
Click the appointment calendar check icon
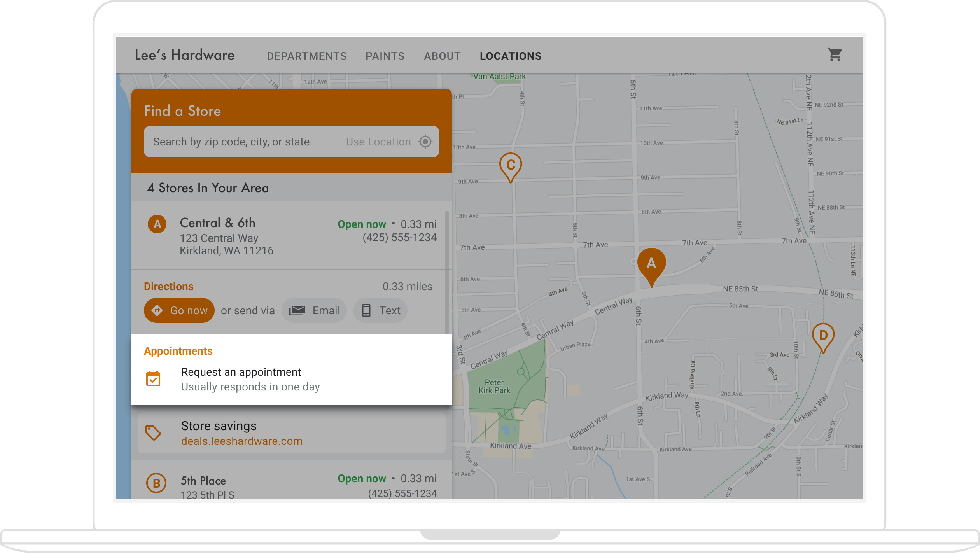(153, 379)
